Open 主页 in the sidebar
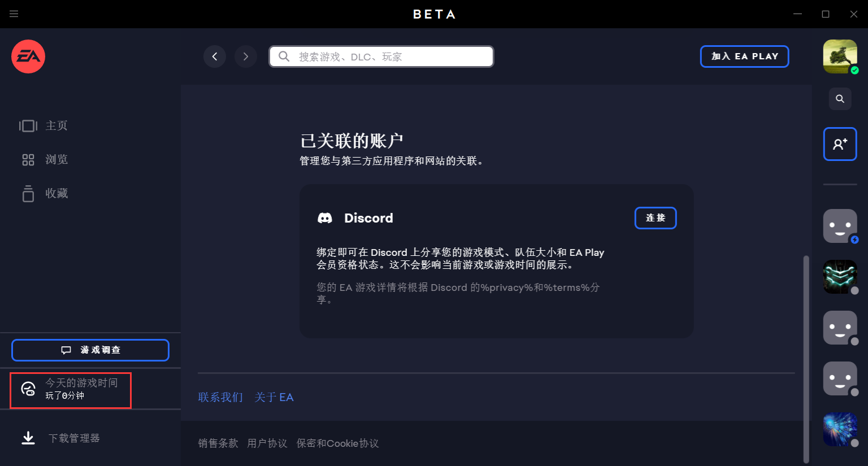The width and height of the screenshot is (868, 466). click(56, 125)
